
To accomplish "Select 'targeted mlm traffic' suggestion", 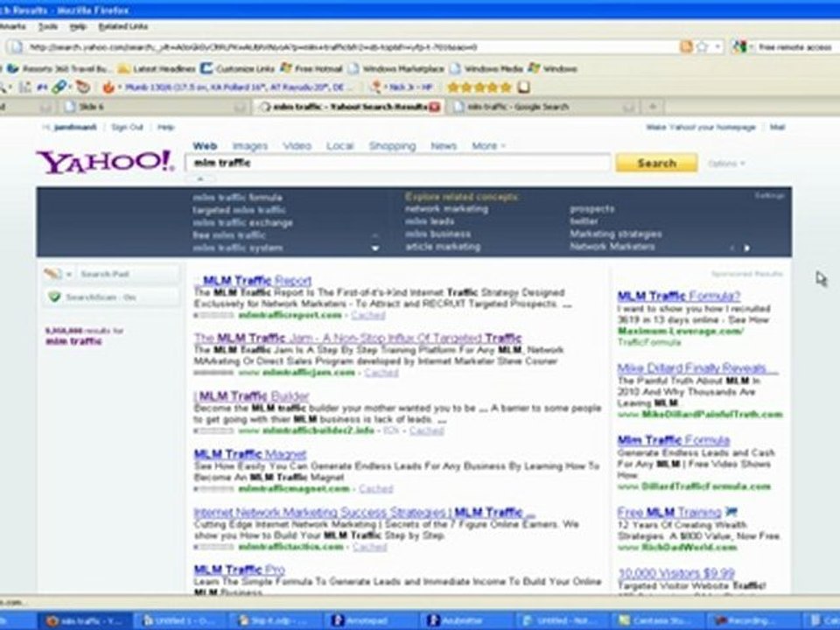I will [239, 210].
